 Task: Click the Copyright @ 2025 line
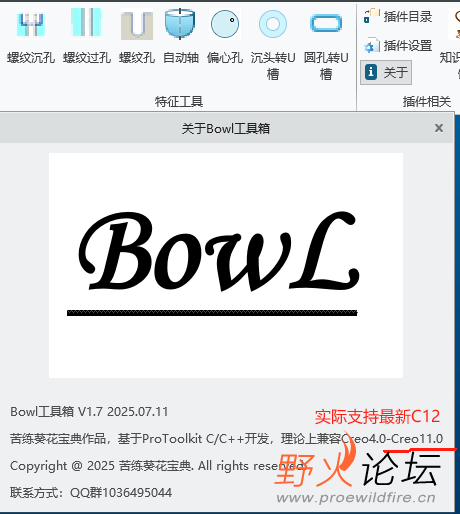point(157,466)
